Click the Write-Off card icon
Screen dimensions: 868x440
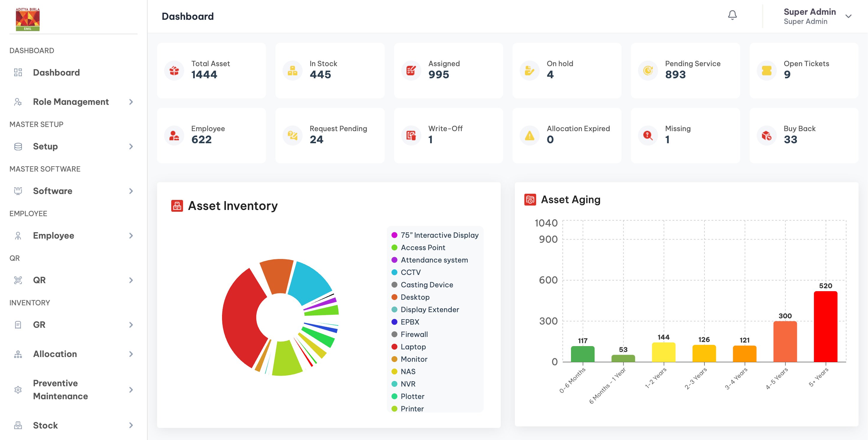pos(411,136)
